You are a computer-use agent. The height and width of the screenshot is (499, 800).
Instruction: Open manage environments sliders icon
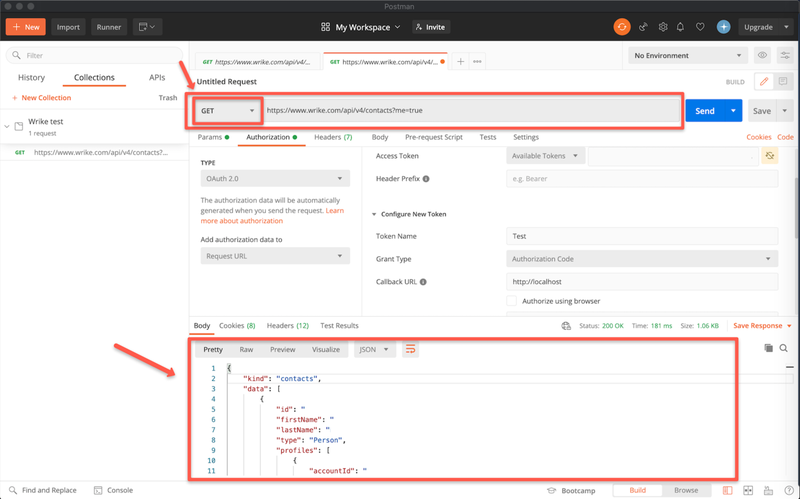(785, 55)
